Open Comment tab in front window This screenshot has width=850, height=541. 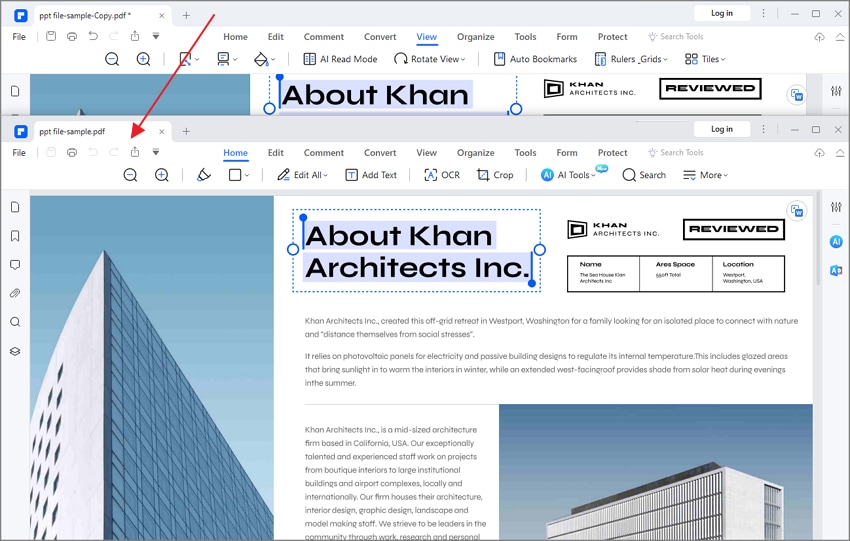tap(324, 153)
